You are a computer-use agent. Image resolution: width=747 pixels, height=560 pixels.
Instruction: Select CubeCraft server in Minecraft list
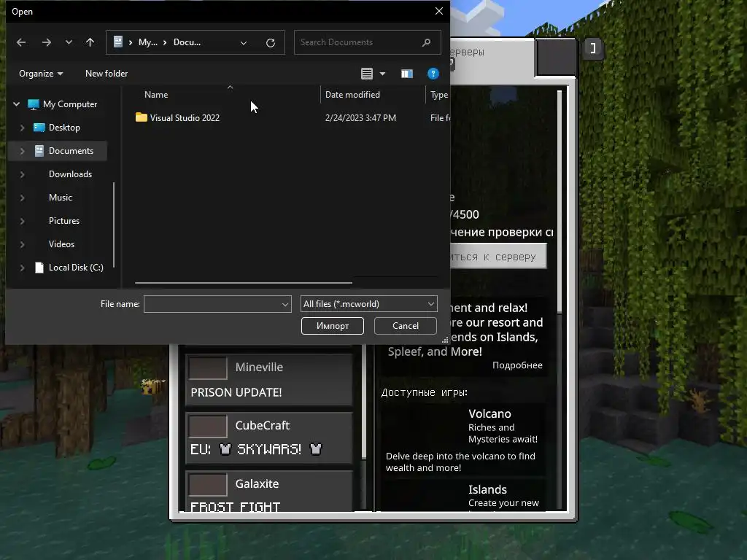(x=268, y=437)
